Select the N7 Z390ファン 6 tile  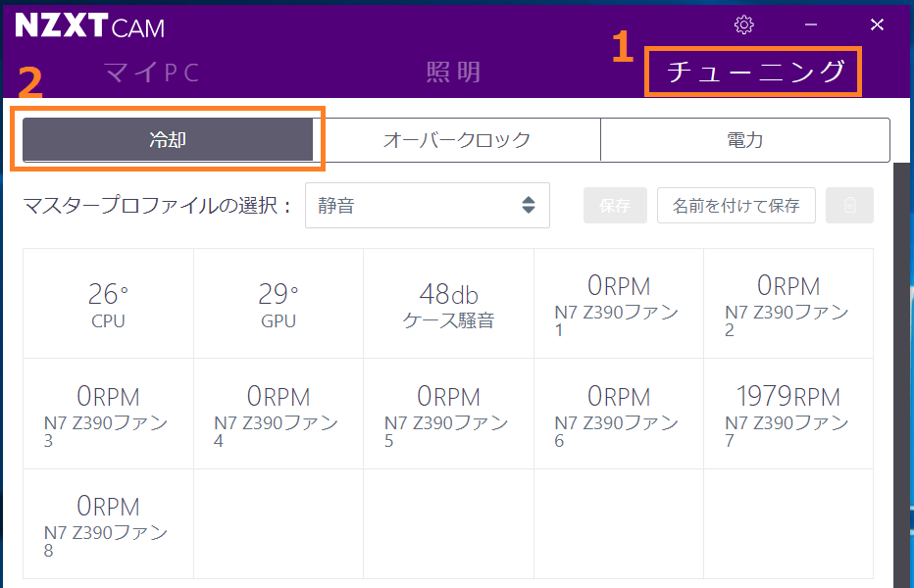click(x=619, y=414)
